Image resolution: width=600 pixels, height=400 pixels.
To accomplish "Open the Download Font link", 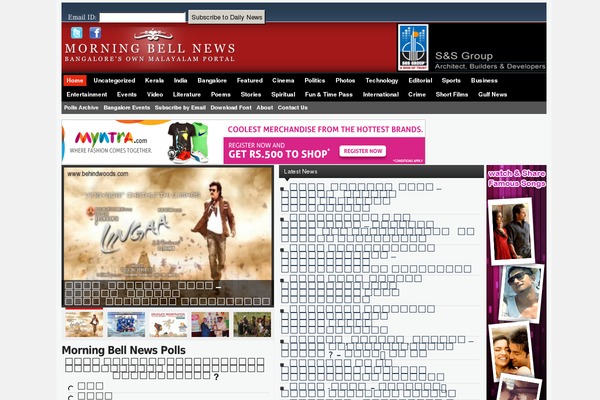I will 231,108.
